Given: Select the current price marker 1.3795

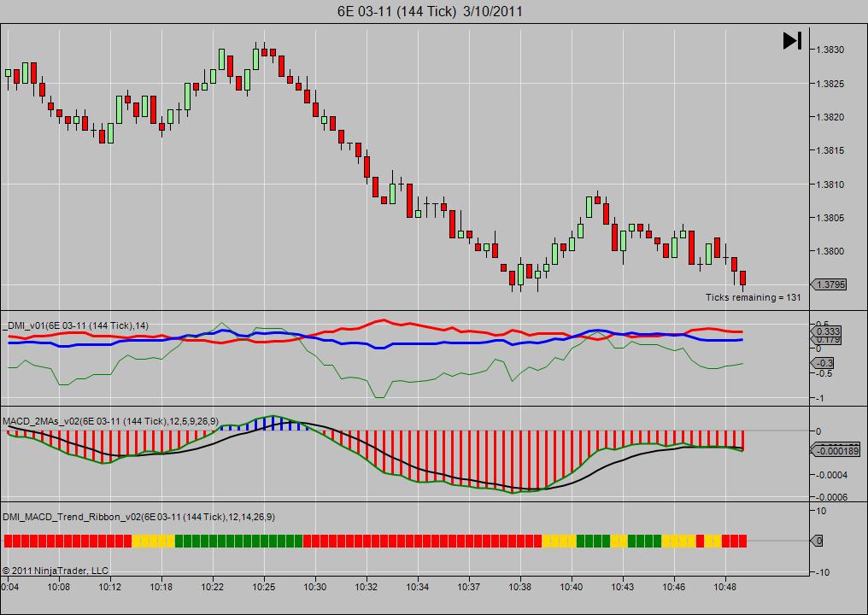Looking at the screenshot, I should [829, 284].
